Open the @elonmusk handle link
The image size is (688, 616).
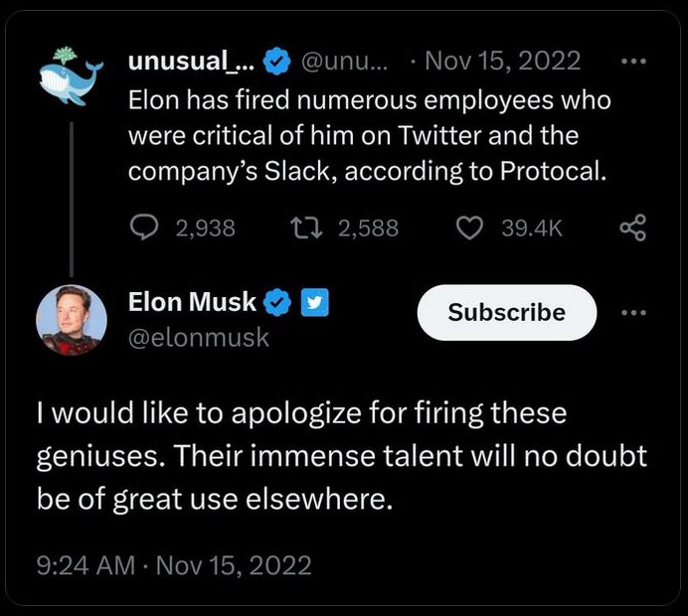tap(199, 337)
